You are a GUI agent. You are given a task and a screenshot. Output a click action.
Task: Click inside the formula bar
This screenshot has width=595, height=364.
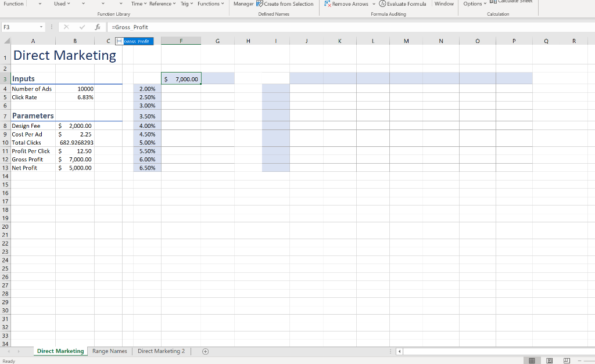click(351, 27)
